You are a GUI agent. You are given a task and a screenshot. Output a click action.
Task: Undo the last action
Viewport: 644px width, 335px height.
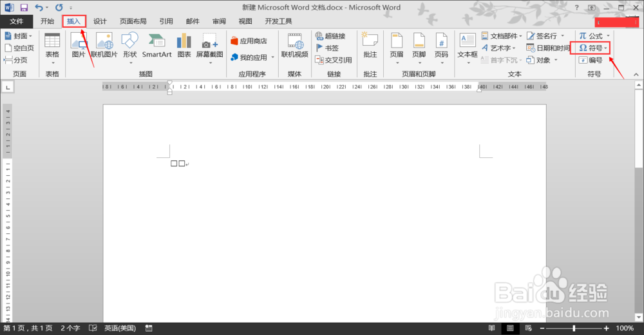click(39, 7)
